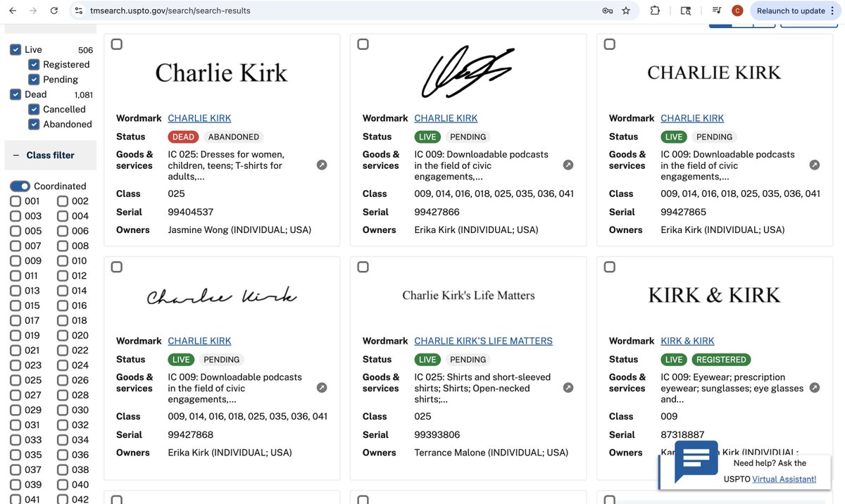Open CHARLIE KIRK'S LIFE MATTERS link
845x504 pixels.
click(x=483, y=341)
